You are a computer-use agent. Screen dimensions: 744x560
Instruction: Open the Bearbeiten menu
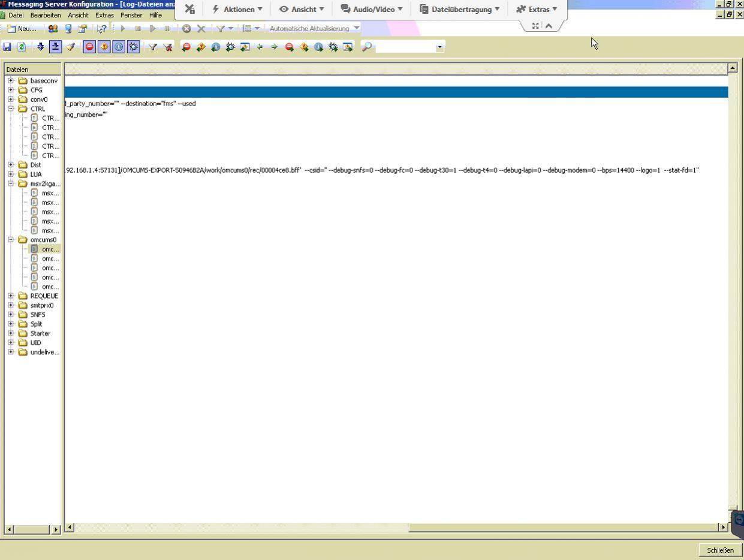click(x=46, y=15)
